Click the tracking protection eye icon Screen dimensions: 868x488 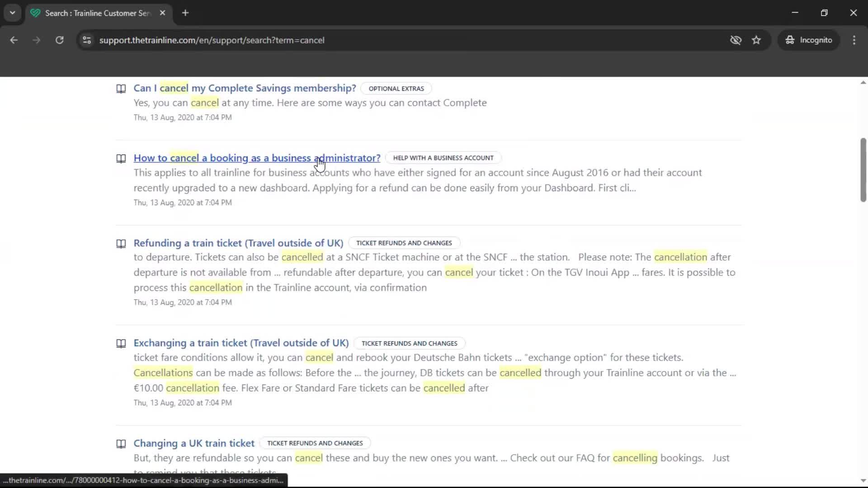point(736,40)
